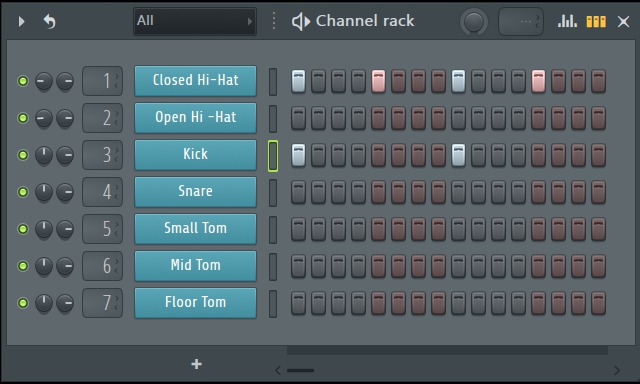Open the All channel filter dropdown
This screenshot has width=640, height=384.
tap(195, 21)
